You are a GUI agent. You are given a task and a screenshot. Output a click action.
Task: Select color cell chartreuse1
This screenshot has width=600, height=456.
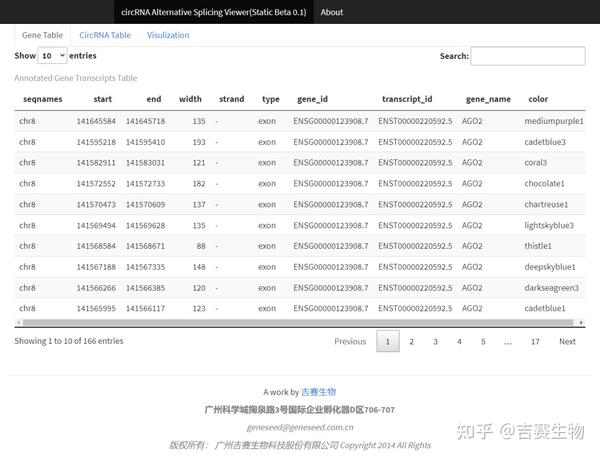click(546, 205)
